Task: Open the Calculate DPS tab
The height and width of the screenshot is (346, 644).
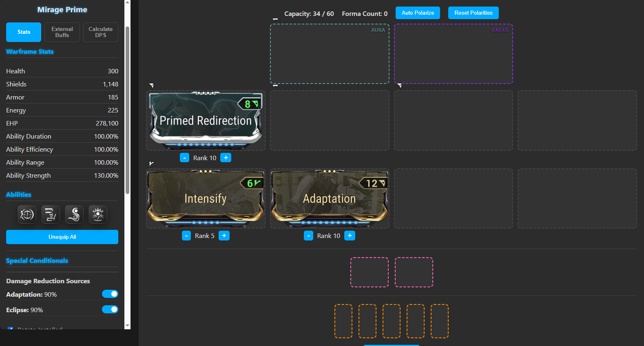Action: tap(101, 32)
